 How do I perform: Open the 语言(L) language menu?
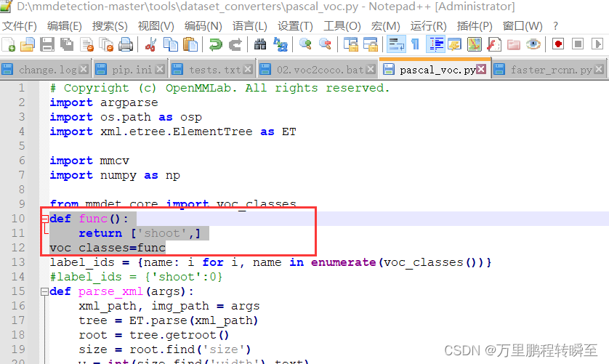click(250, 26)
